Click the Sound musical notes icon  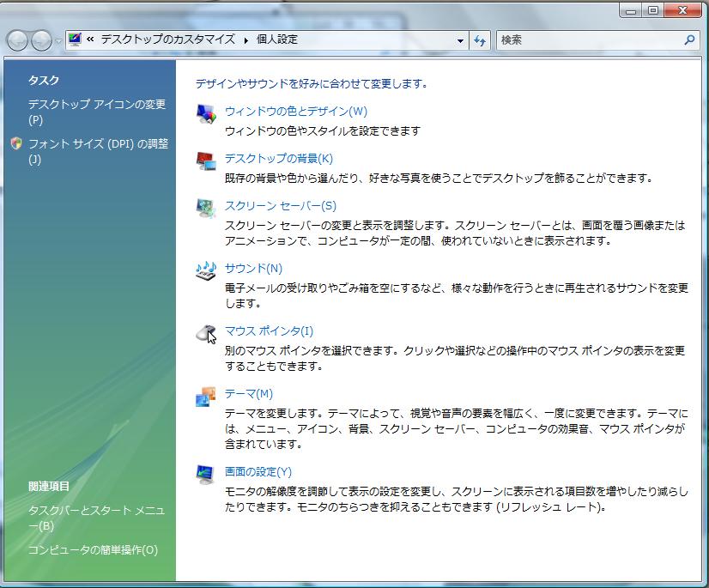tap(206, 270)
